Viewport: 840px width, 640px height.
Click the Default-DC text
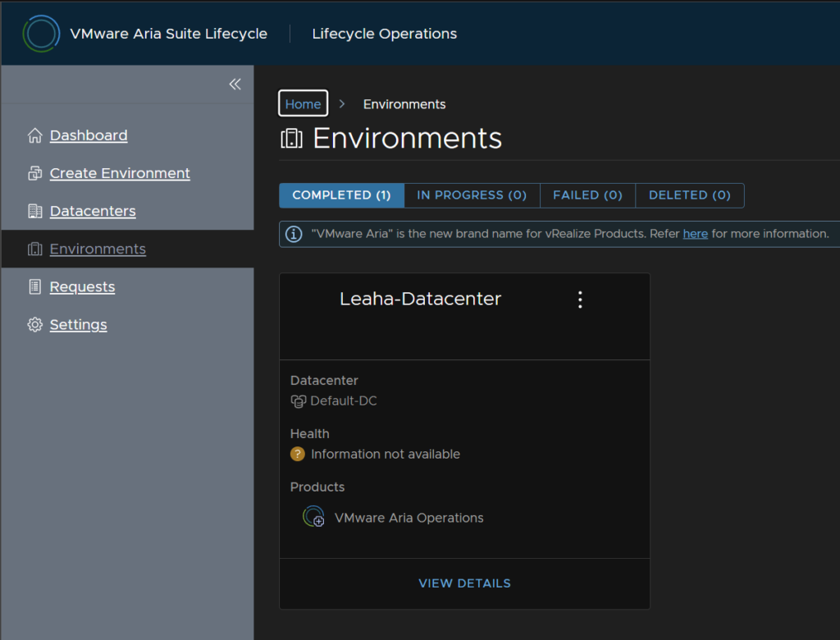pyautogui.click(x=344, y=401)
